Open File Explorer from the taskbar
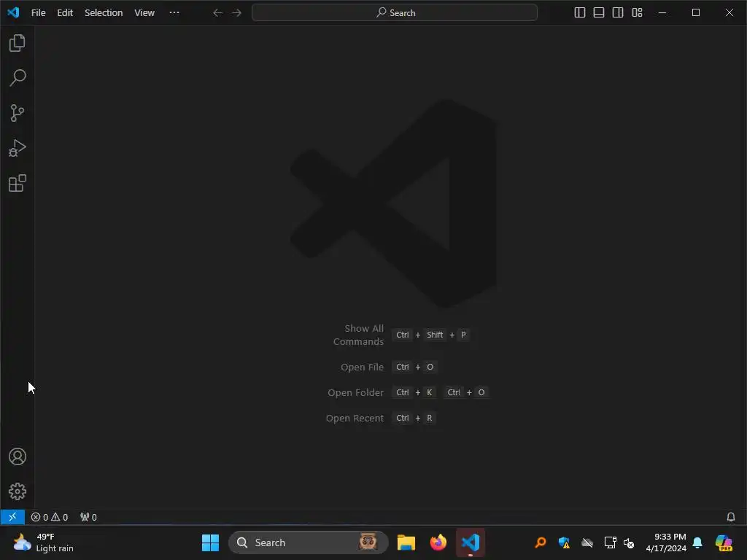The height and width of the screenshot is (560, 747). click(x=406, y=542)
